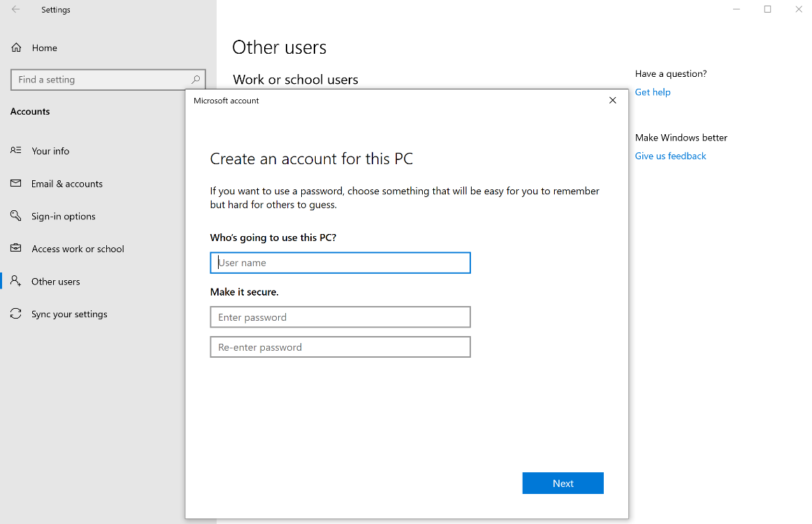The image size is (812, 524).
Task: Click the Re-enter password field
Action: (340, 347)
